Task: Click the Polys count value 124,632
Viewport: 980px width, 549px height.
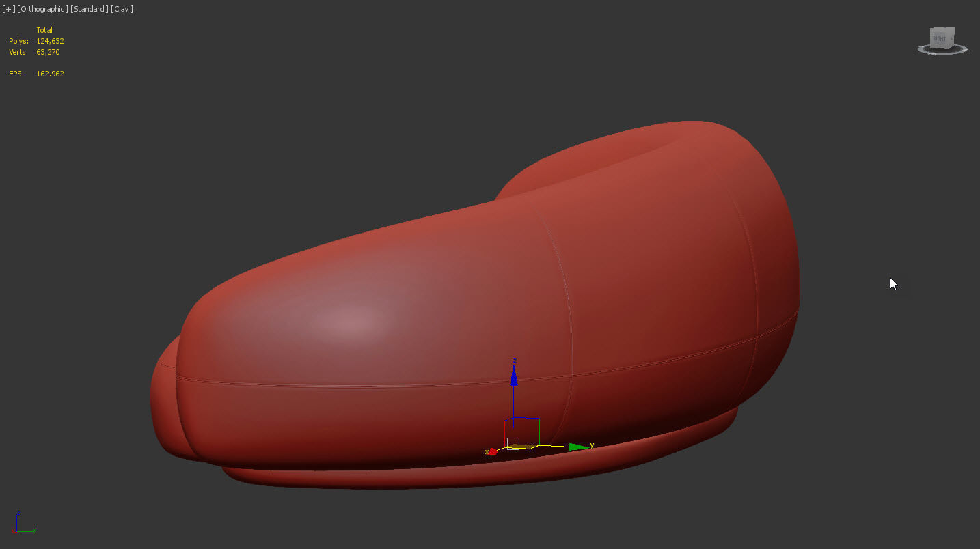Action: tap(50, 41)
